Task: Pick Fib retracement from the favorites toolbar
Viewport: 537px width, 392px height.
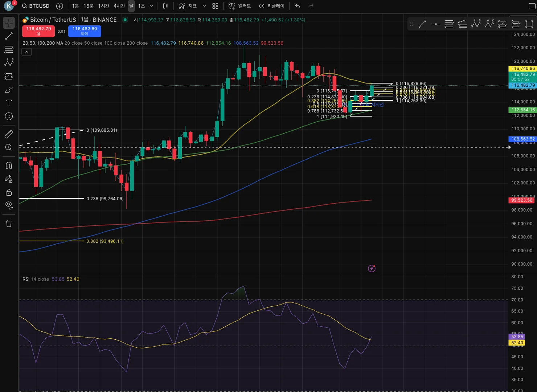Action: coord(449,24)
